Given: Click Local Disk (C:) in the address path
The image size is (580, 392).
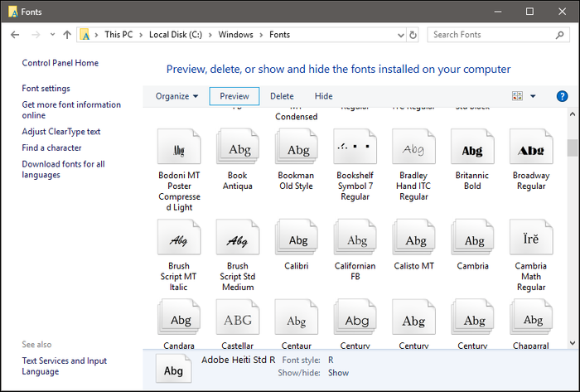Looking at the screenshot, I should (176, 34).
